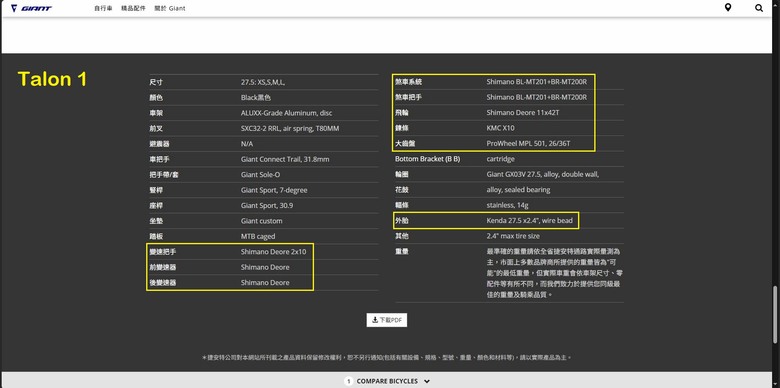780x388 pixels.
Task: Click the 外胎 label
Action: coord(402,220)
